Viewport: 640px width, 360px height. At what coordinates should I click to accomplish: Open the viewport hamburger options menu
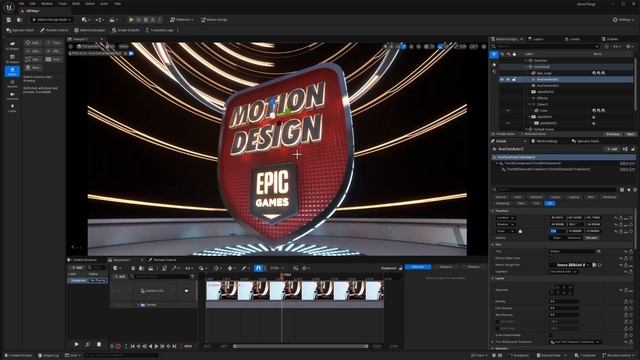(x=71, y=47)
